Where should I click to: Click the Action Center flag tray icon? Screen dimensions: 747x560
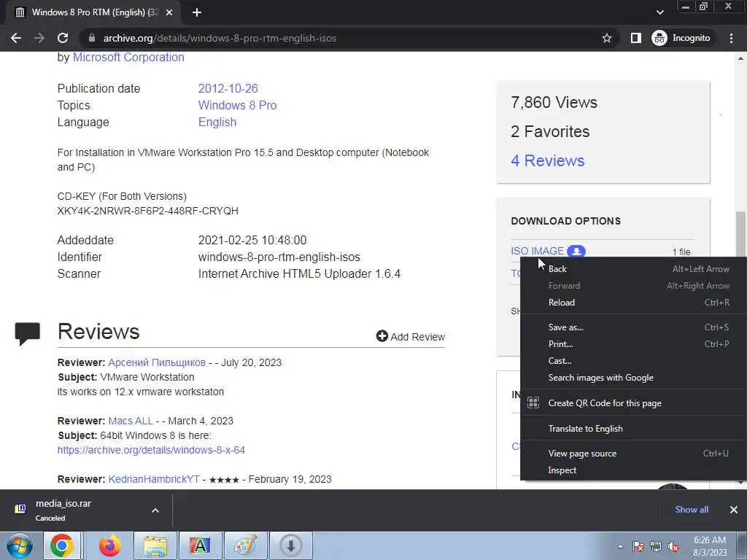[x=638, y=547]
